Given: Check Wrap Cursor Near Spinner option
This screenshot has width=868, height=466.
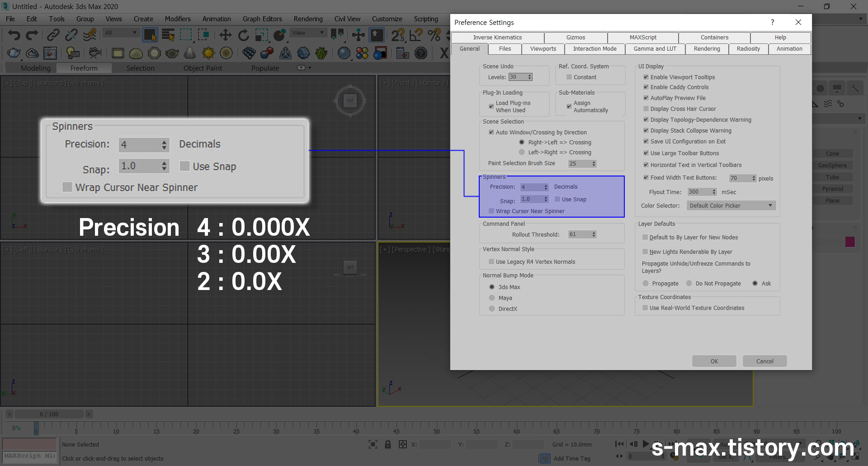Looking at the screenshot, I should point(491,211).
